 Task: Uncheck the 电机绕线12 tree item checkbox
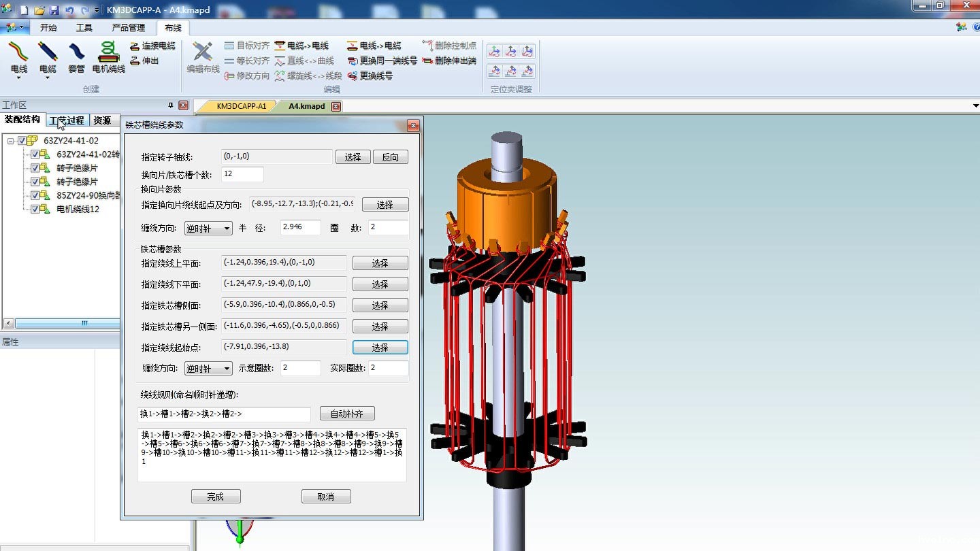pyautogui.click(x=35, y=209)
